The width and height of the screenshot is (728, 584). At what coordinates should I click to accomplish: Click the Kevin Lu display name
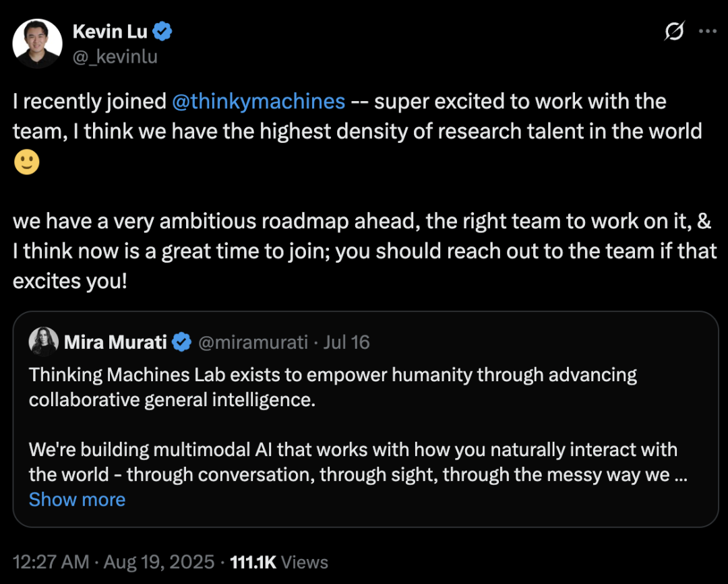[x=110, y=32]
